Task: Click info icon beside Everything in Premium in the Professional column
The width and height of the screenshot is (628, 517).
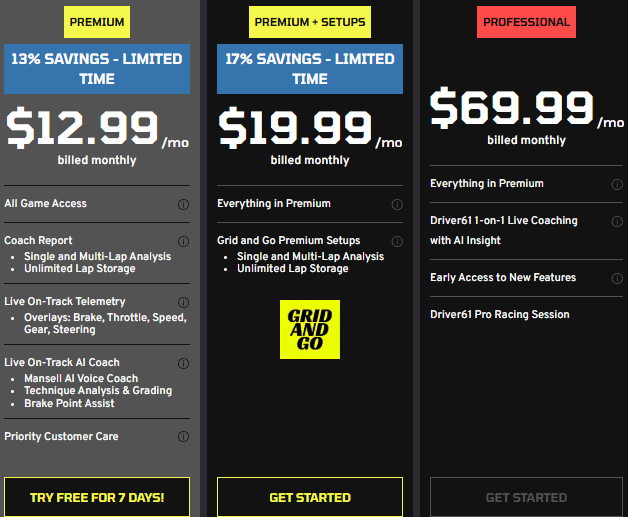Action: (x=616, y=184)
